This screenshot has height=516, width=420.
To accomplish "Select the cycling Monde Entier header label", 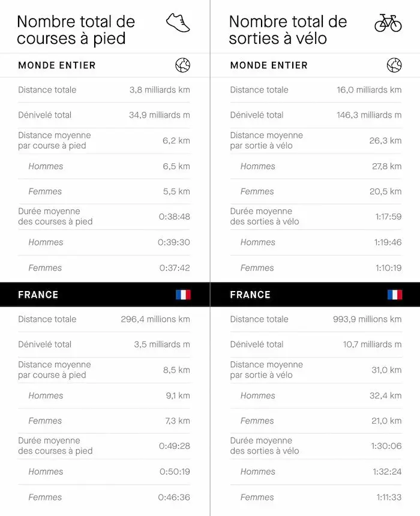I will click(269, 65).
